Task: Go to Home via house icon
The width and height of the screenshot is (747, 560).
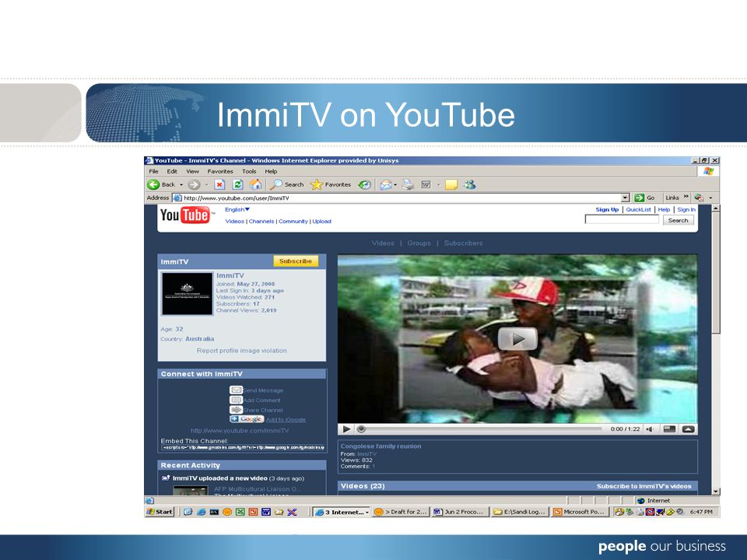Action: click(x=256, y=185)
